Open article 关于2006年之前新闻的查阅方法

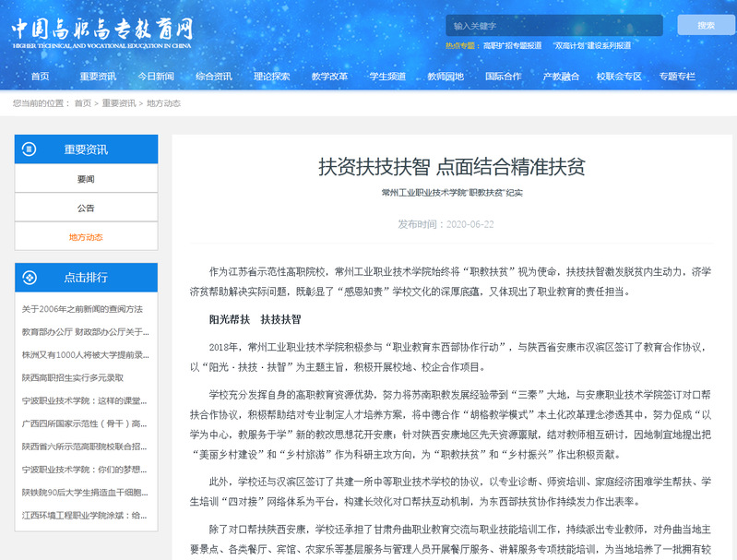[83, 309]
